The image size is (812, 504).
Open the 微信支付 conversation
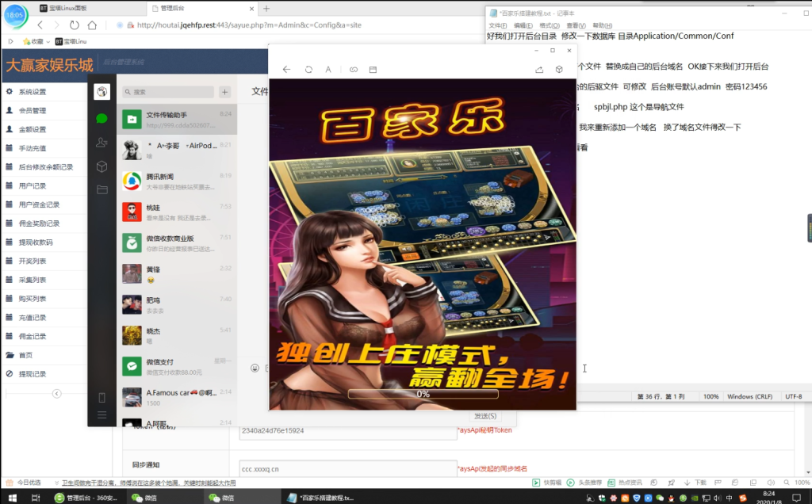177,366
